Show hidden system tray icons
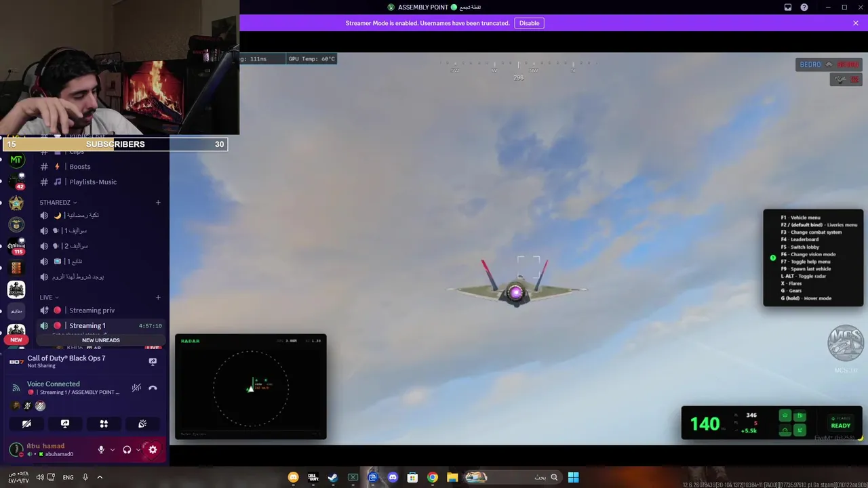The image size is (868, 488). tap(100, 477)
